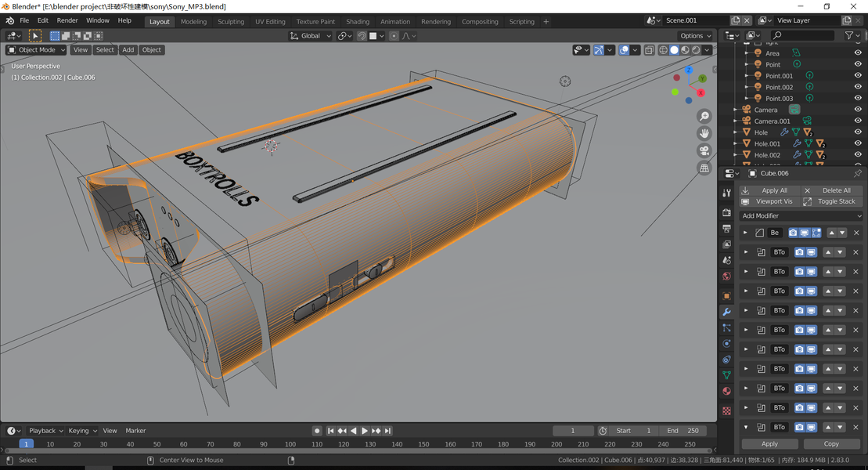Viewport: 868px width, 470px height.
Task: Open the Add Modifier dropdown
Action: (x=801, y=215)
